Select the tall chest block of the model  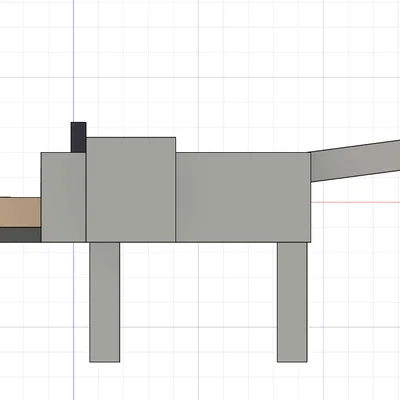[131, 189]
